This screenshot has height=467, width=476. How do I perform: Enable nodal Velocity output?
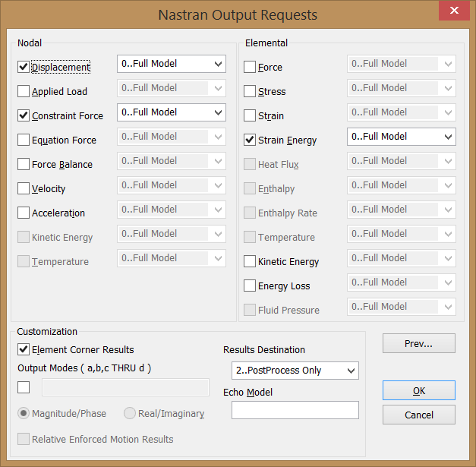click(24, 188)
